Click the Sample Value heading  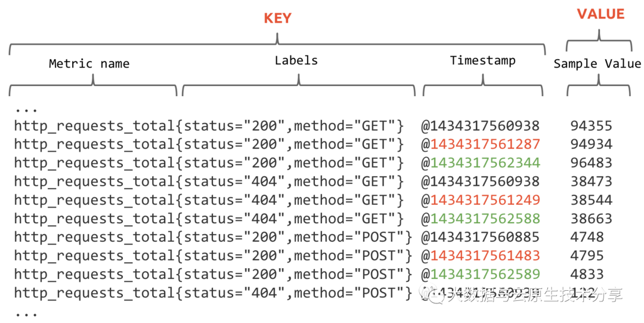(x=597, y=63)
